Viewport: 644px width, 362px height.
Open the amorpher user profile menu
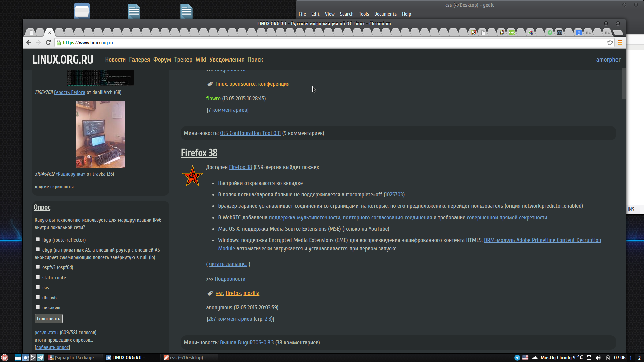coord(608,60)
